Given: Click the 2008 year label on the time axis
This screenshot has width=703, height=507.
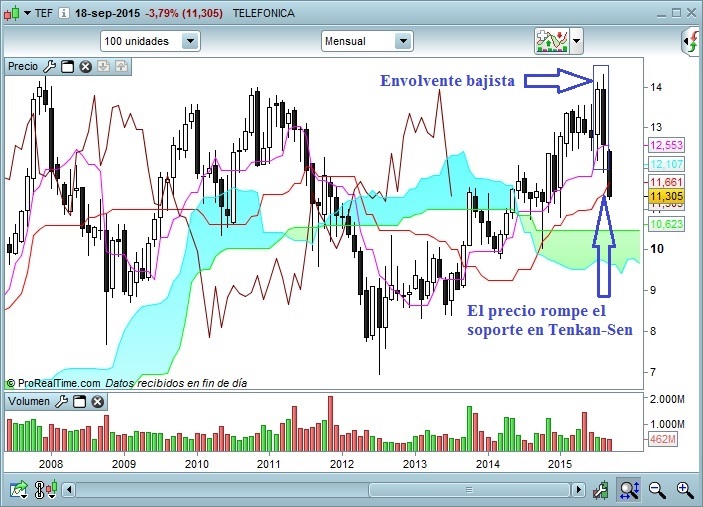Looking at the screenshot, I should [51, 464].
